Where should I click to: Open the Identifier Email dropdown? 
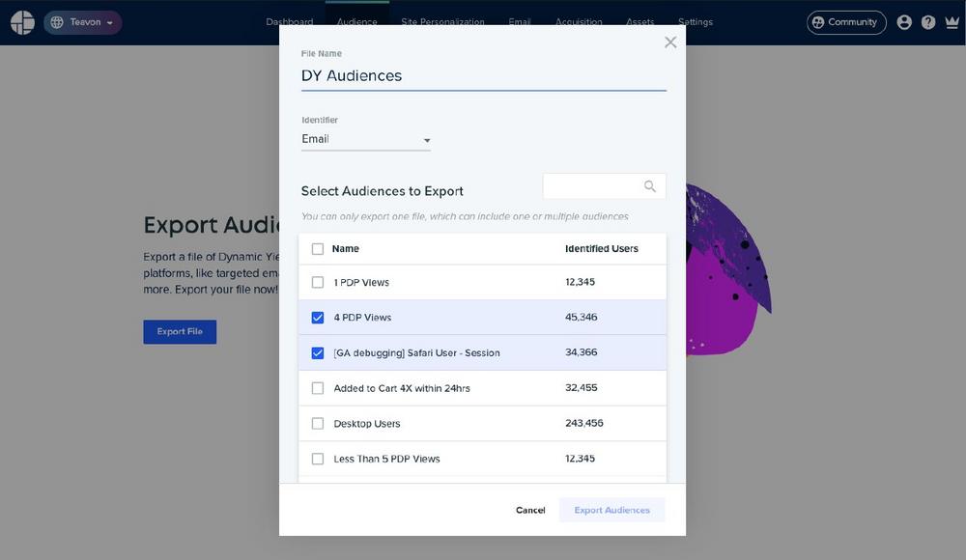tap(365, 140)
